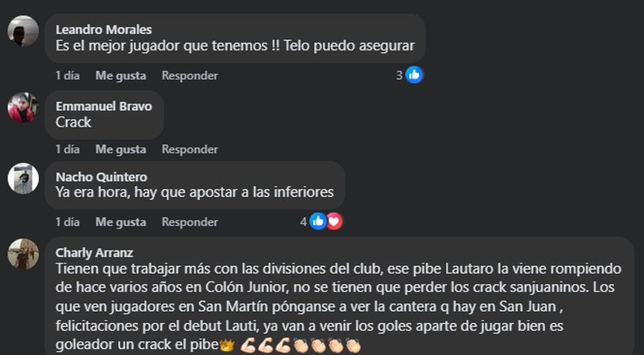Reply to Nacho Quintero's comment
The height and width of the screenshot is (355, 644).
click(190, 222)
